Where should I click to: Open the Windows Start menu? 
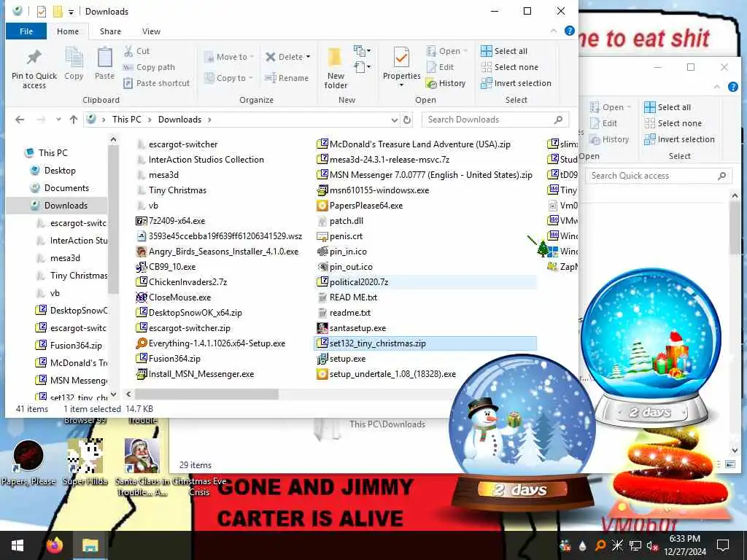pos(18,545)
